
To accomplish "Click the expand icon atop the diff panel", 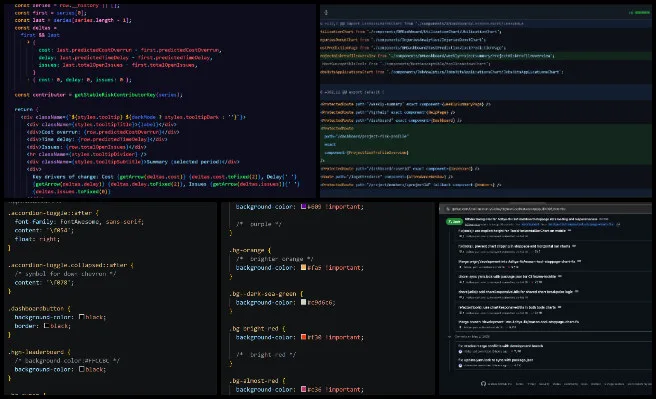I will (326, 13).
